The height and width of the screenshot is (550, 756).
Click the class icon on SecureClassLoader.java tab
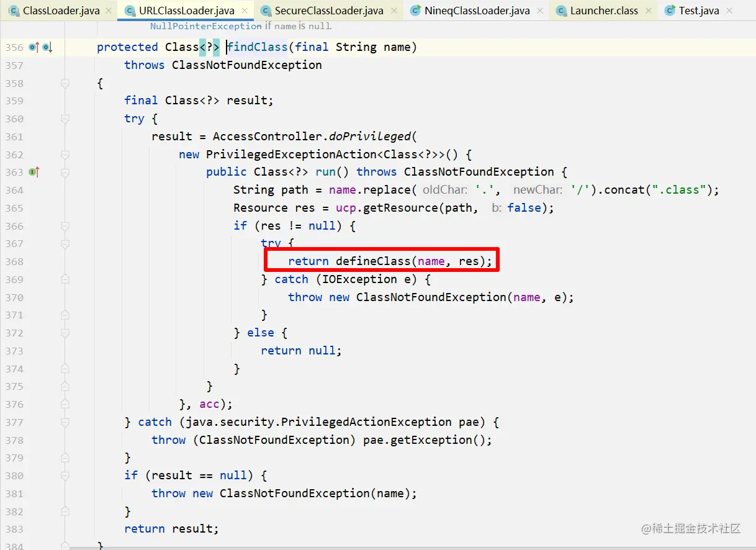(x=266, y=11)
